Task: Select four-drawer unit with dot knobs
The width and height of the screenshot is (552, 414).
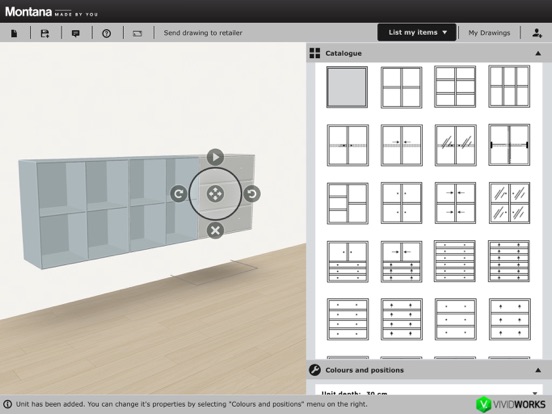Action: click(347, 319)
